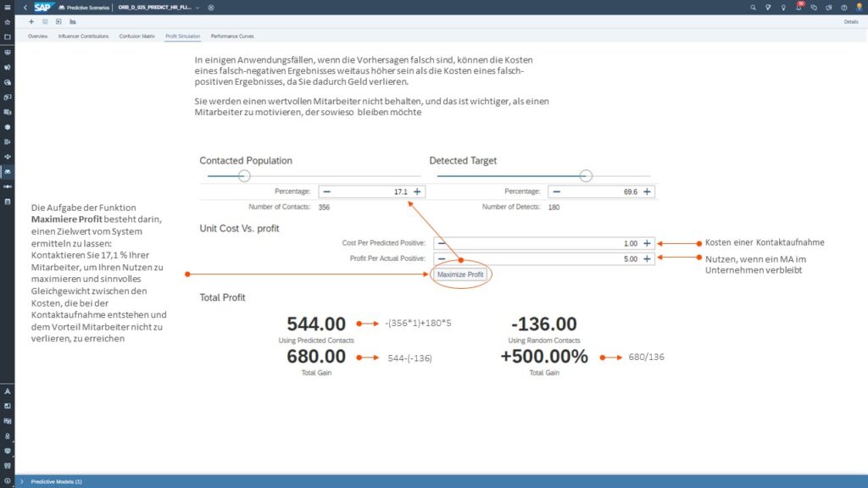This screenshot has height=488, width=868.
Task: Click the Maximize Profit button
Action: click(x=460, y=274)
